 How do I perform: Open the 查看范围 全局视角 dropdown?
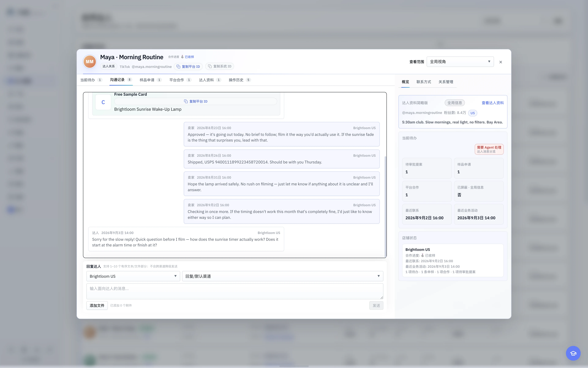[460, 62]
